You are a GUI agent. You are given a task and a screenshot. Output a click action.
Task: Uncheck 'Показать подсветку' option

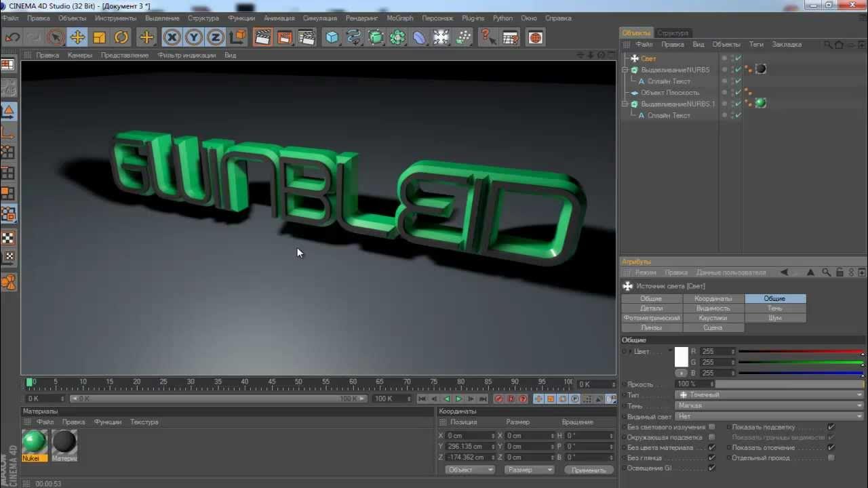[x=831, y=427]
